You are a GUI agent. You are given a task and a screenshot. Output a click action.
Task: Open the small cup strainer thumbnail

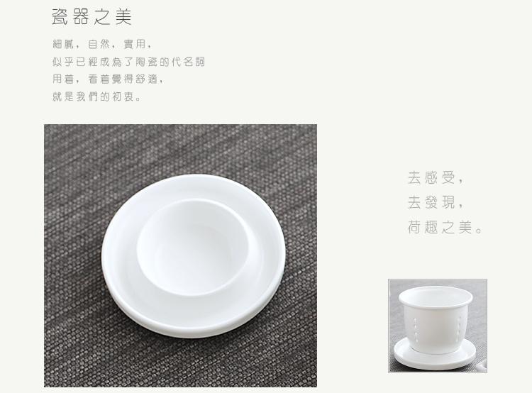pyautogui.click(x=438, y=326)
